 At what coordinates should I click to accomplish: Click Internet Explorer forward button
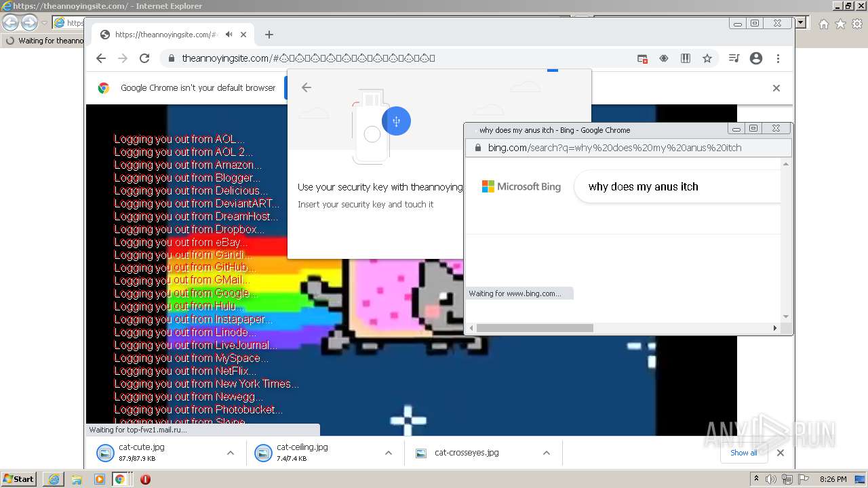click(29, 22)
